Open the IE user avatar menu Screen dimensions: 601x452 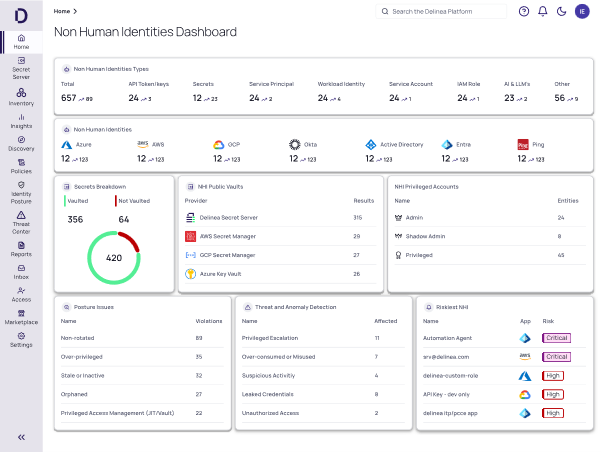coord(582,12)
